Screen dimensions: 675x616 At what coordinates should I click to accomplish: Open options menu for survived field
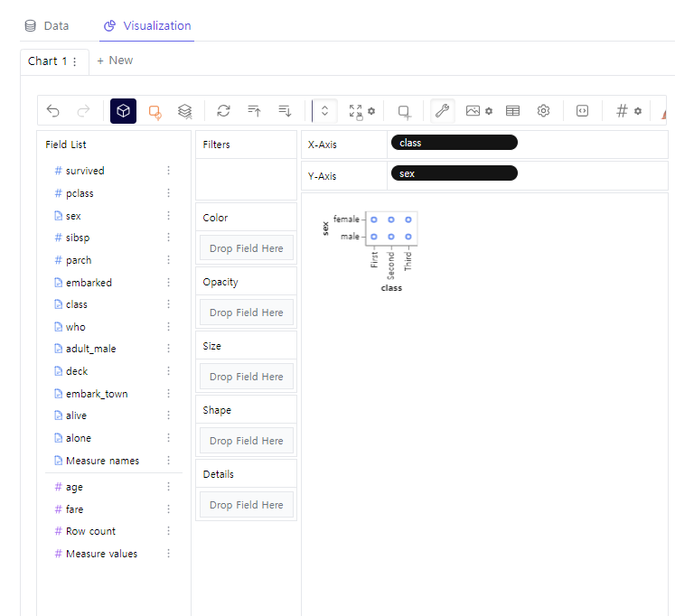[169, 171]
